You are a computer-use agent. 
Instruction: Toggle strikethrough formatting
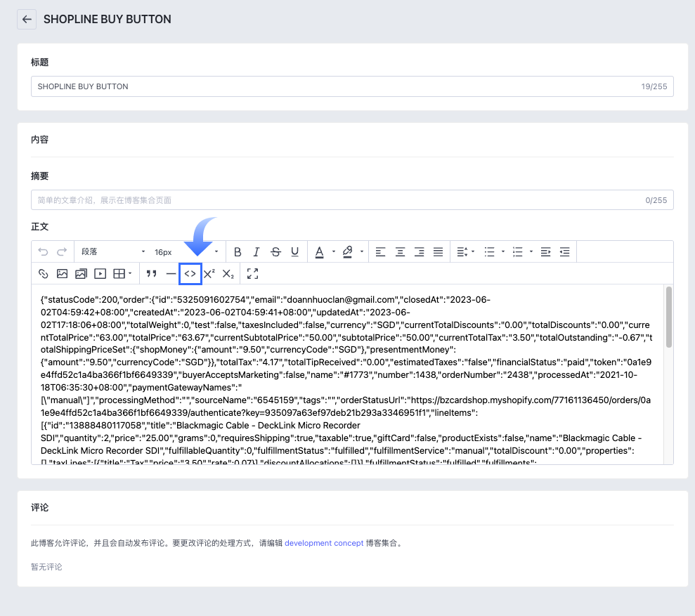click(275, 252)
